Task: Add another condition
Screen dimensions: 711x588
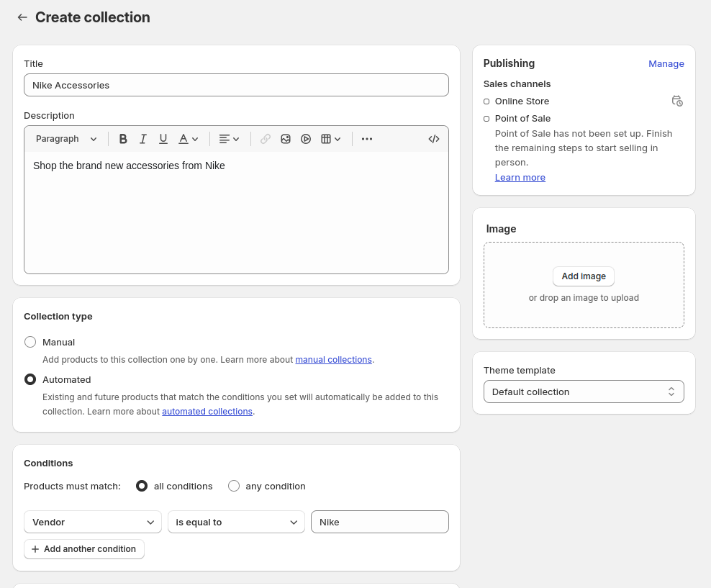Action: point(84,549)
